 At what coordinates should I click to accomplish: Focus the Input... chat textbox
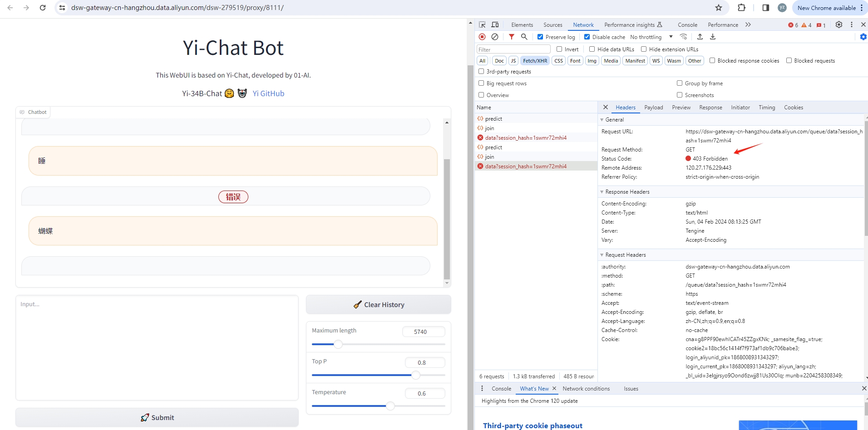pyautogui.click(x=157, y=348)
